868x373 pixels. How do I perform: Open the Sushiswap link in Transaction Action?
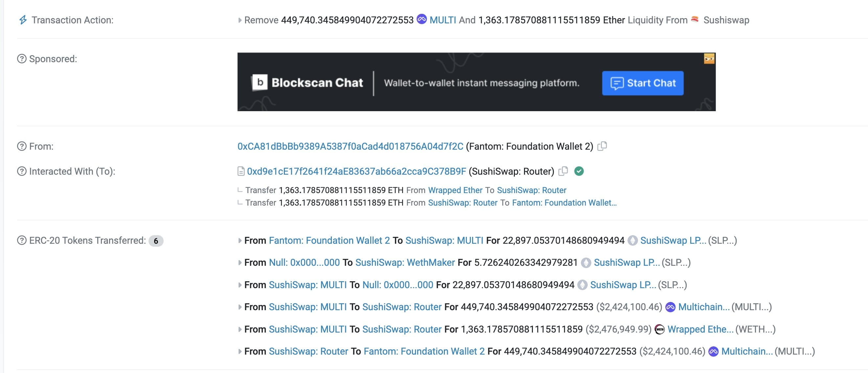726,20
